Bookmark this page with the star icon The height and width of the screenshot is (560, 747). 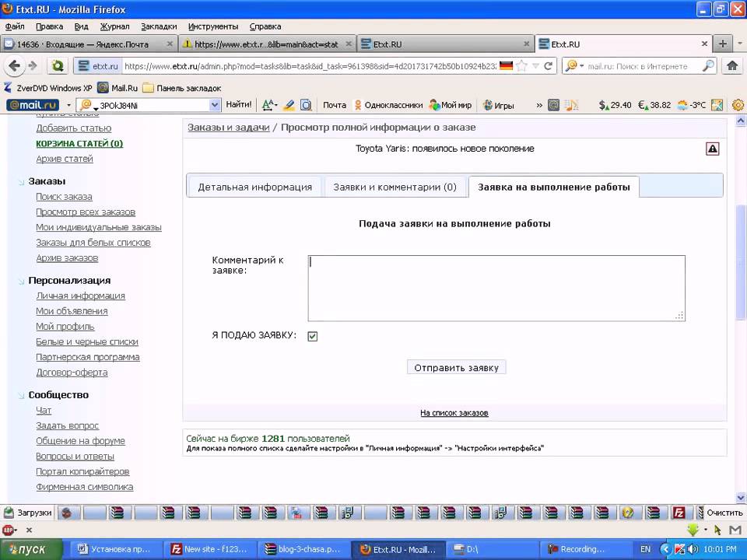[x=521, y=65]
